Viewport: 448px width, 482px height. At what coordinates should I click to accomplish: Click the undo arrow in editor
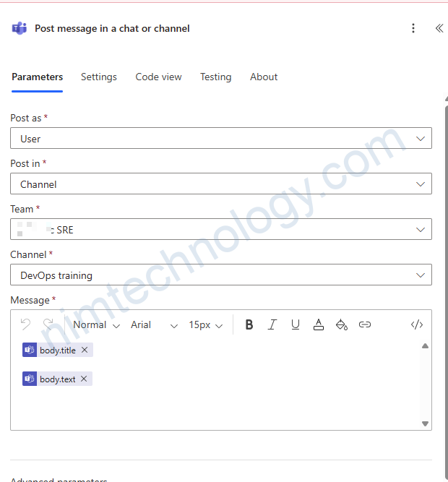[26, 325]
